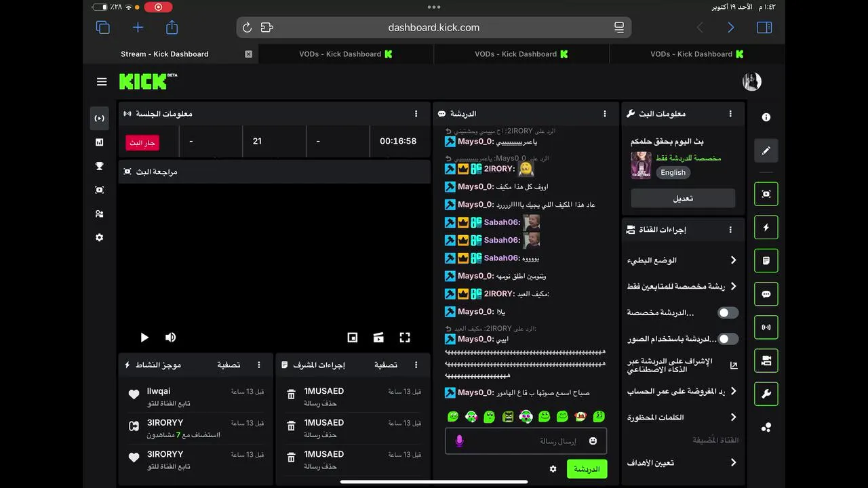The image size is (868, 488).
Task: Open the settings gear in left sidebar
Action: [100, 237]
